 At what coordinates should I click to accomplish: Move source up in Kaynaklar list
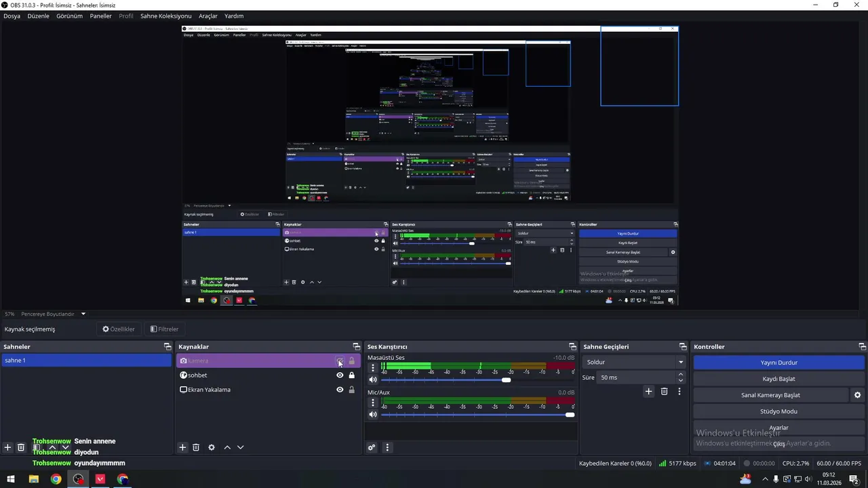coord(227,447)
